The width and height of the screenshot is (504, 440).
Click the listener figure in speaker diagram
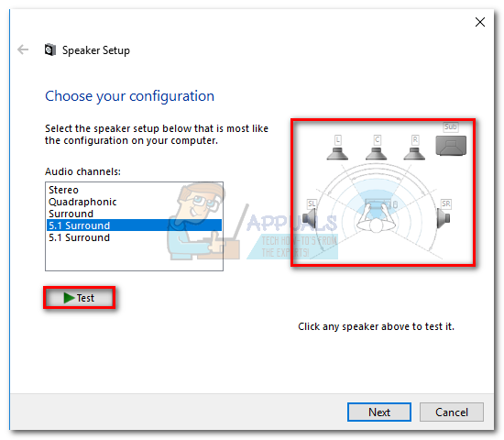376,218
